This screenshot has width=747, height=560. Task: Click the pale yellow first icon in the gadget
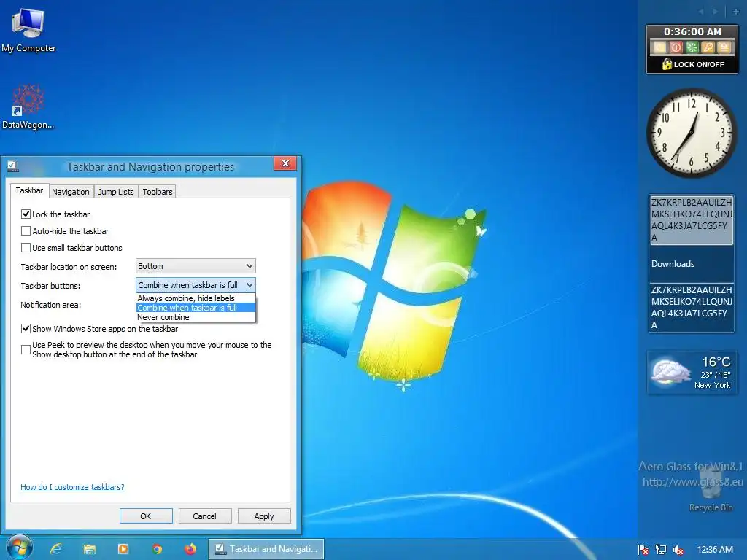click(x=659, y=47)
